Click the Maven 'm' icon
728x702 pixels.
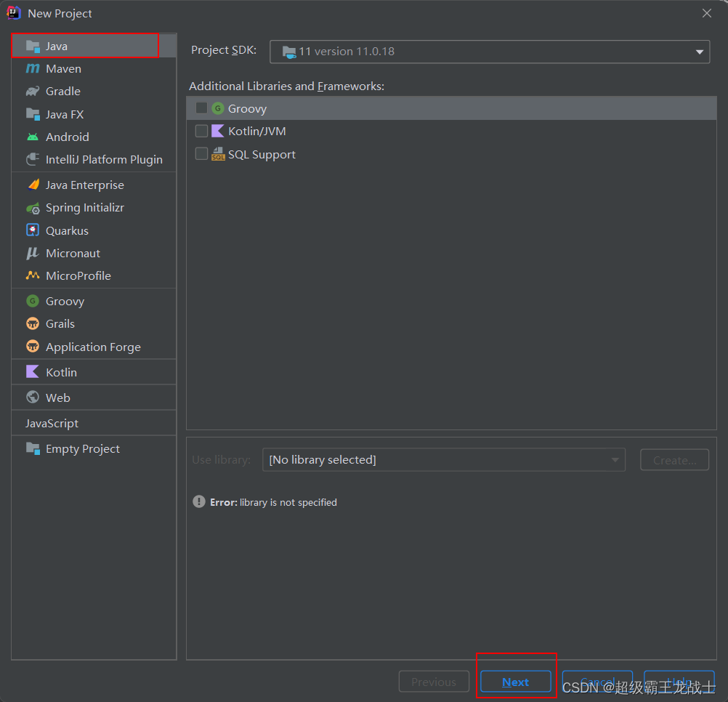[33, 69]
